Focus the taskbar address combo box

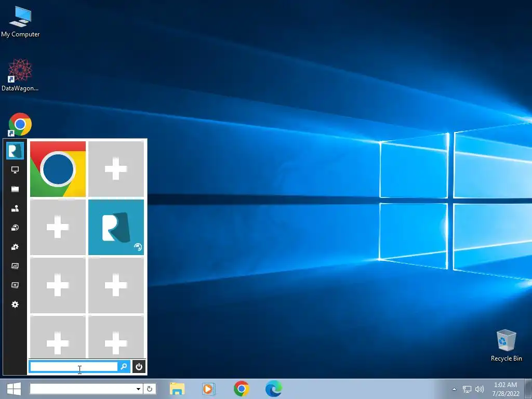tap(86, 389)
